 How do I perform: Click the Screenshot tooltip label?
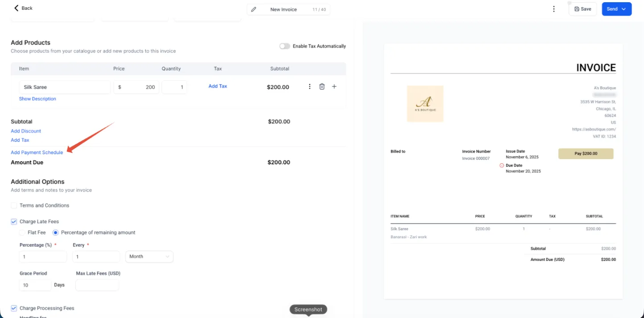pos(308,309)
